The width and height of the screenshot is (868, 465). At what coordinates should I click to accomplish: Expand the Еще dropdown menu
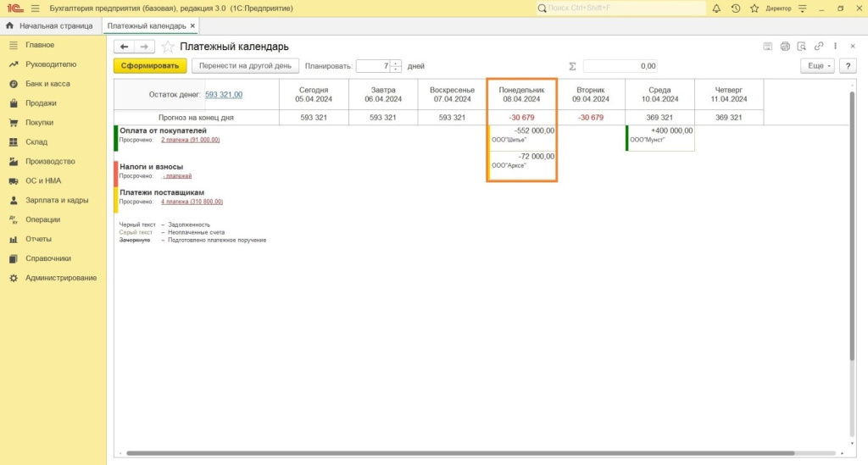(817, 66)
